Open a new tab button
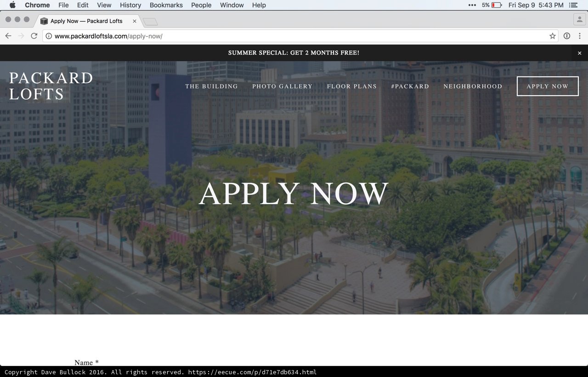 [x=150, y=22]
